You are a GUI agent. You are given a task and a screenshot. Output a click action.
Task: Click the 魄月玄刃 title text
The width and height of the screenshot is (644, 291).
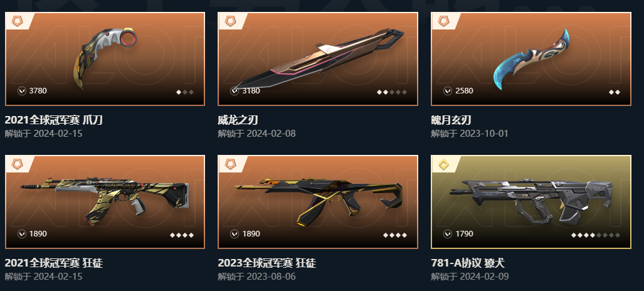451,120
